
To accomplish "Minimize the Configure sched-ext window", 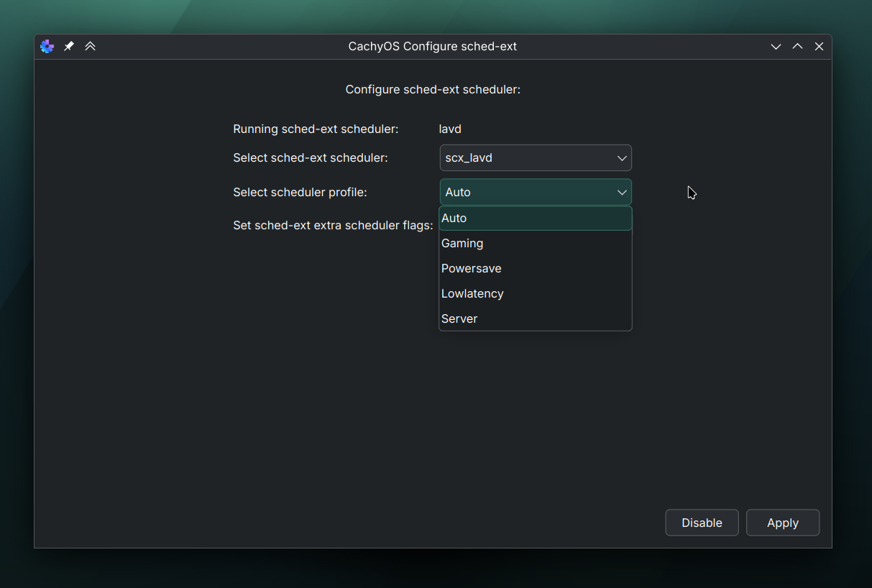I will [776, 47].
